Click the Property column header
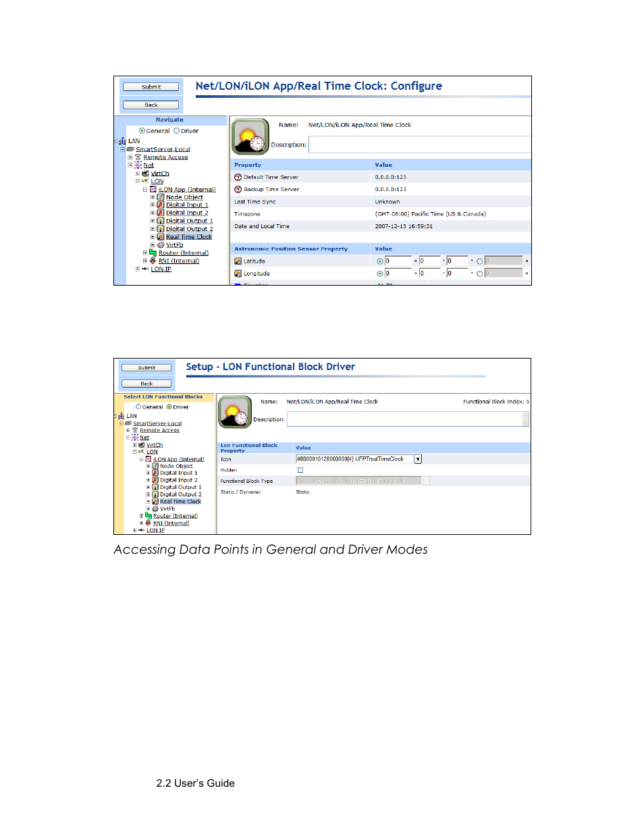 [301, 165]
